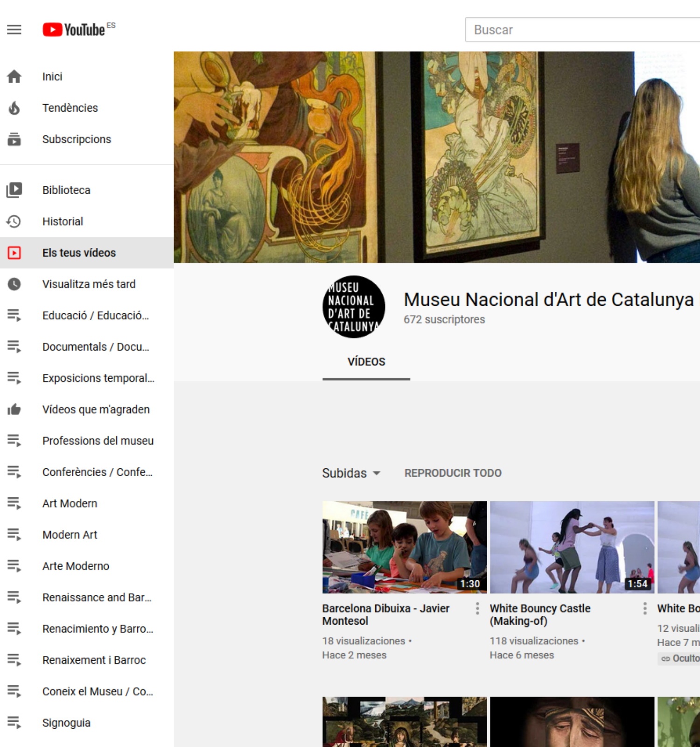Click playlist icon beside Coneix el Museu
Viewport: 700px width, 747px height.
[x=14, y=691]
